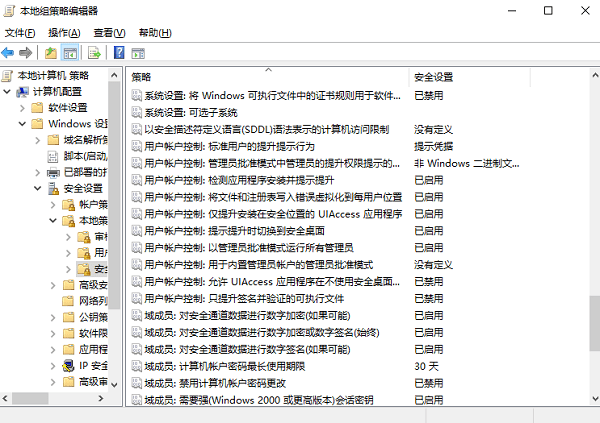
Task: Click policy list scroll-down arrow
Action: tap(595, 399)
